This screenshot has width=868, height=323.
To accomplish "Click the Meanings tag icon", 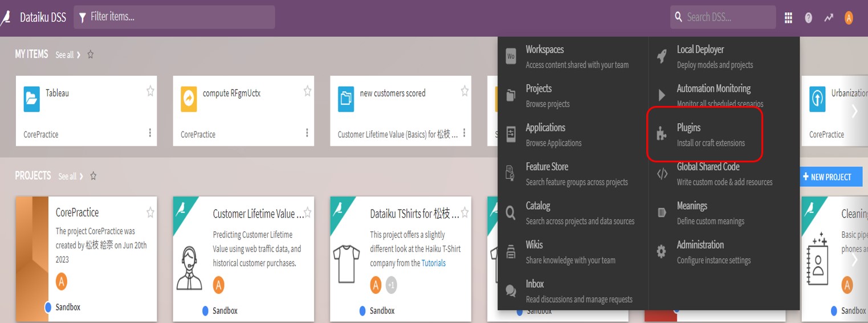I will point(662,212).
